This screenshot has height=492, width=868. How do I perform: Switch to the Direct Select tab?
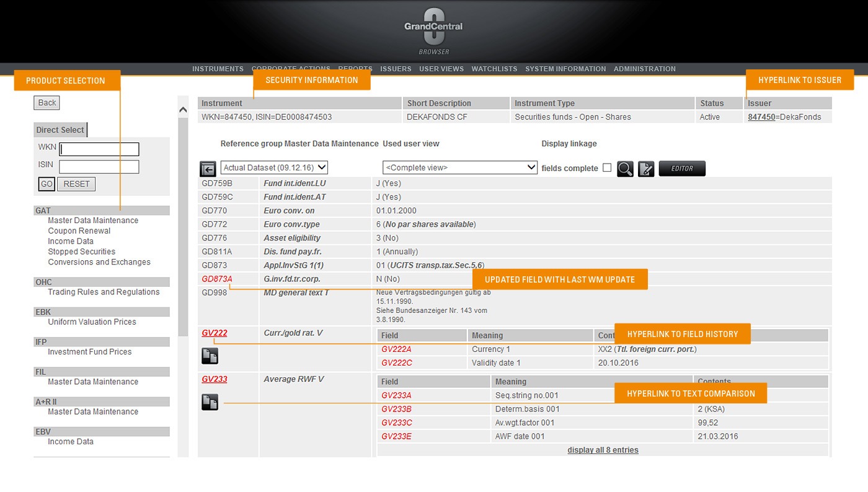[x=60, y=130]
